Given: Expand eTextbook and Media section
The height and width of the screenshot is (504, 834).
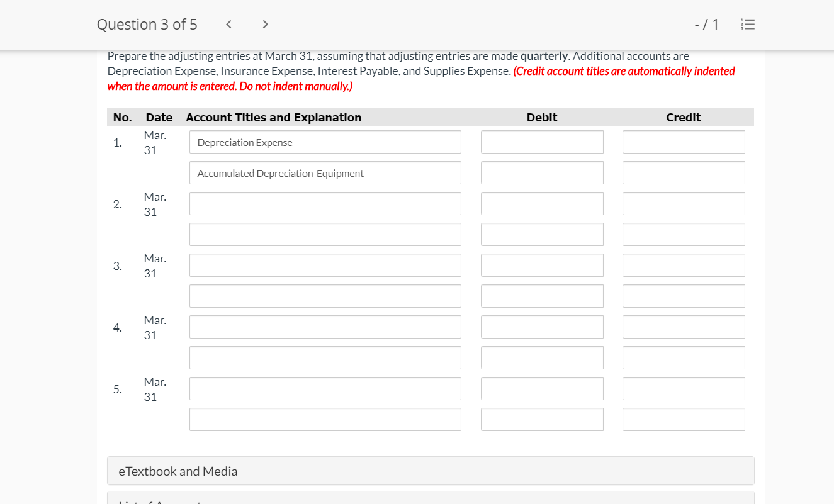Looking at the screenshot, I should pos(431,471).
